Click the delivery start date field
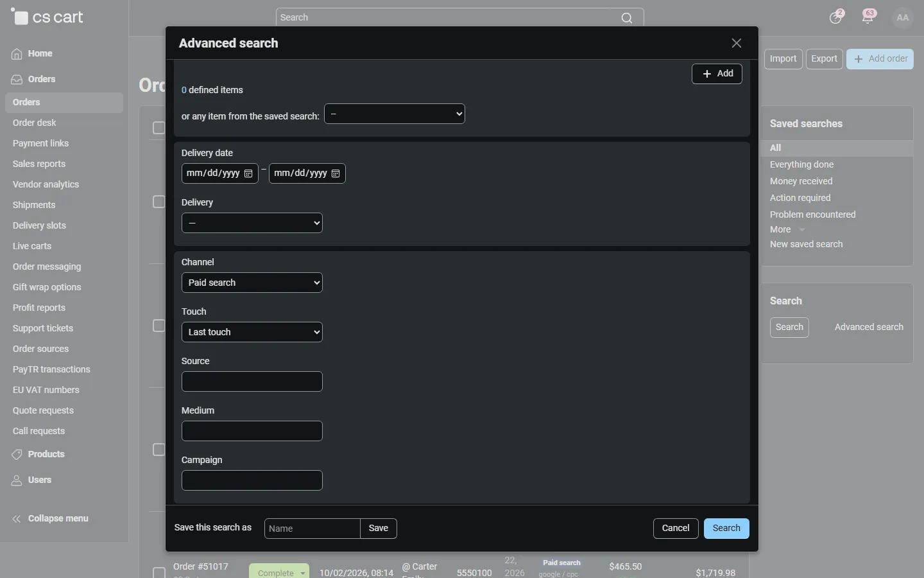This screenshot has width=924, height=578. tap(220, 173)
